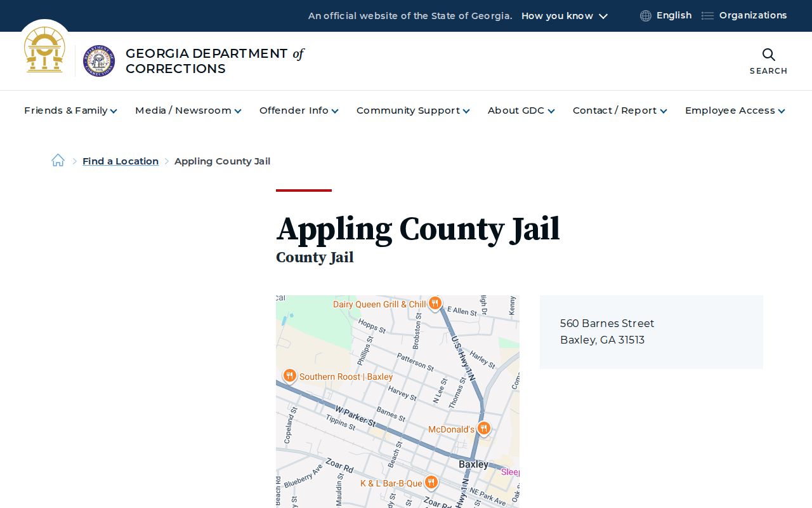
Task: Click the globe language icon
Action: [646, 16]
